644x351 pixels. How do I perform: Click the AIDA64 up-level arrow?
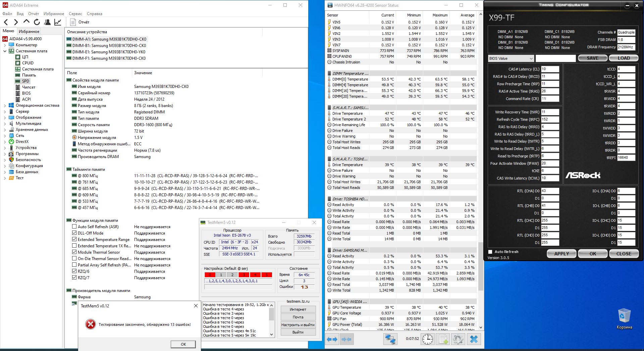[x=26, y=22]
